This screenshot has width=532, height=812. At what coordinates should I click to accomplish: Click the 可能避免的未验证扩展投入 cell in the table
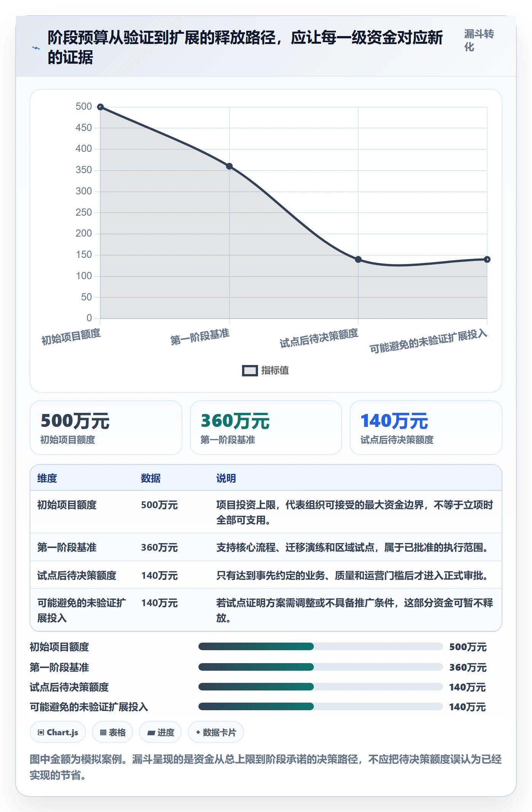click(x=82, y=610)
